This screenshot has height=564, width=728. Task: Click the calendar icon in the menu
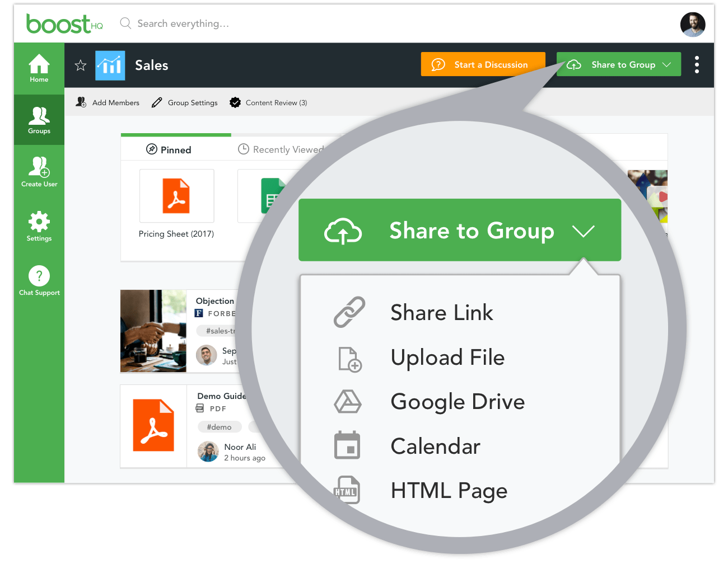point(347,445)
